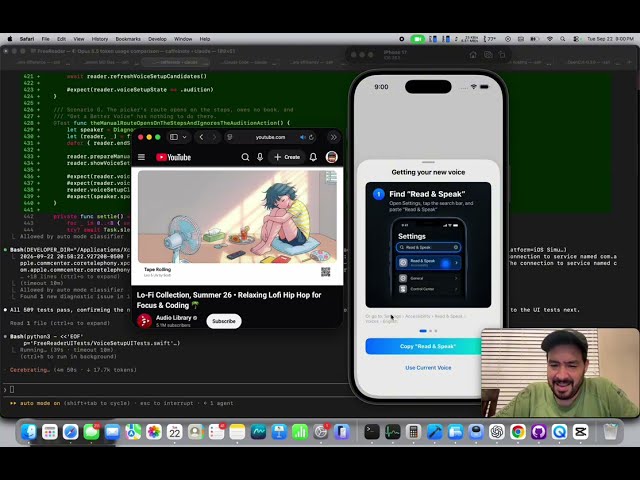Go back in the Safari window
The height and width of the screenshot is (480, 640).
pos(201,137)
